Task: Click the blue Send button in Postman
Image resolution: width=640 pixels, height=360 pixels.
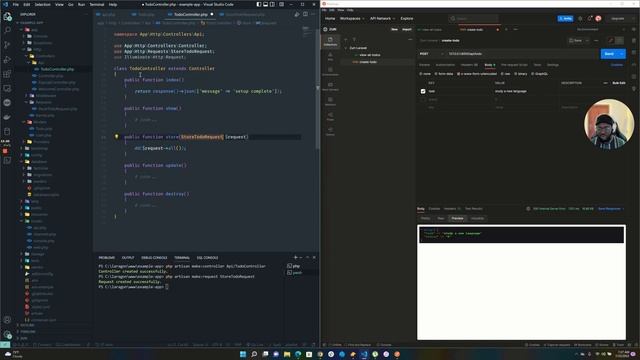Action: pyautogui.click(x=609, y=54)
